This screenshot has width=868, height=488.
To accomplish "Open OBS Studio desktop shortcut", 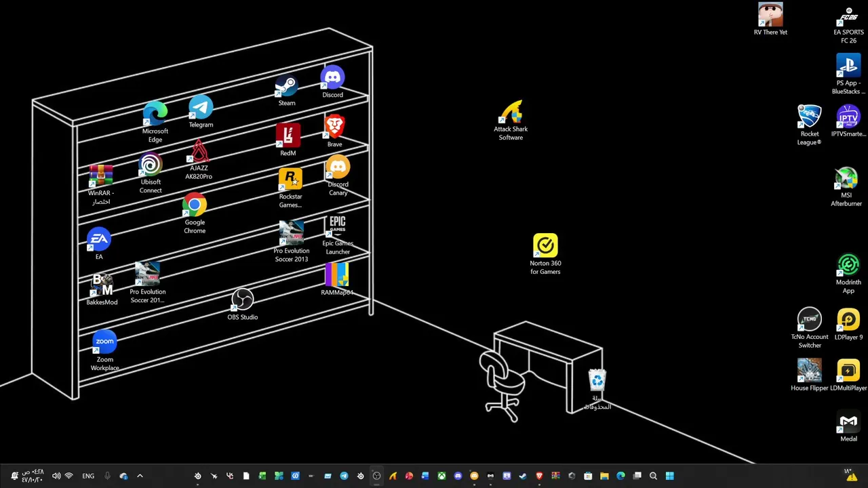I will pos(242,304).
